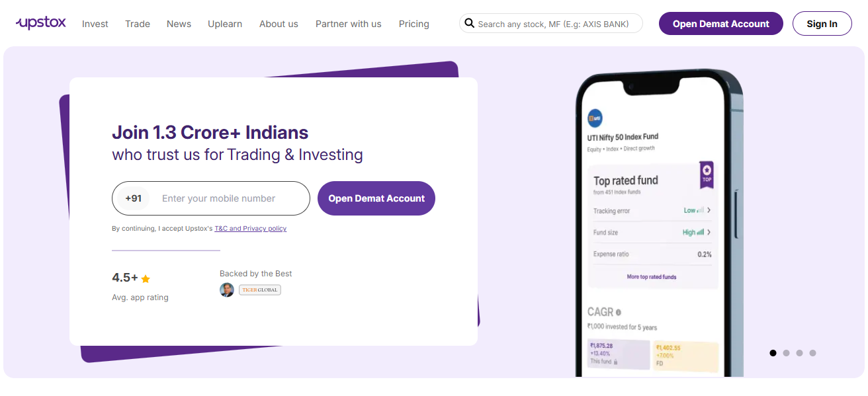Click the UTI fund logo icon
Screen dimensions: 868x396
(x=595, y=118)
